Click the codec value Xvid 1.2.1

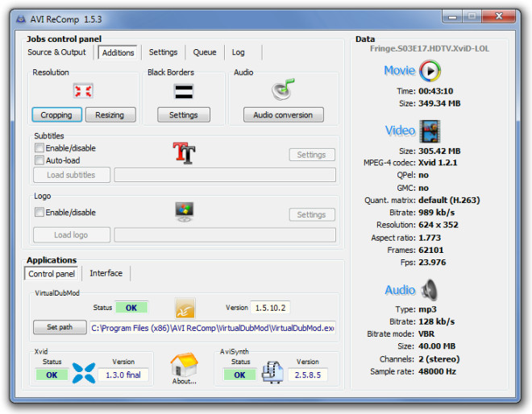pyautogui.click(x=438, y=163)
